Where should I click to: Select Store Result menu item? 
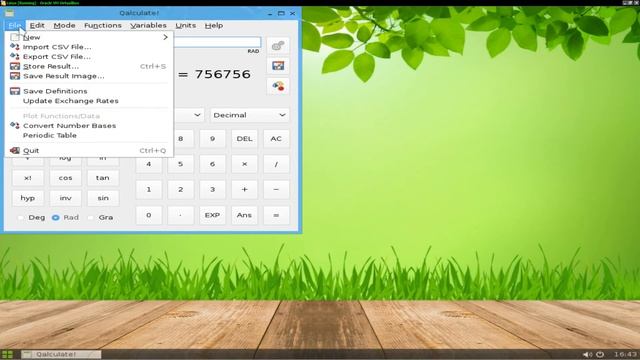coord(89,66)
